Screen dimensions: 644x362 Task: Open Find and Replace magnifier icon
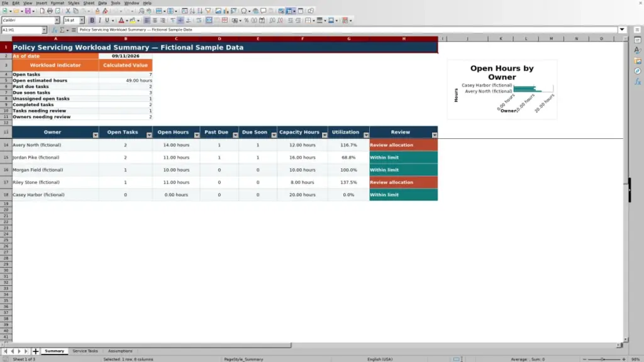click(142, 11)
